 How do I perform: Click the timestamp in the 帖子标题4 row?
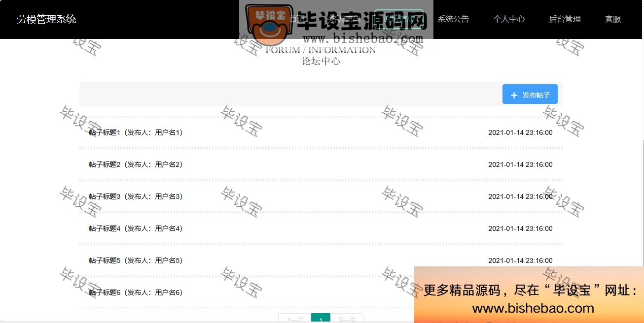520,228
